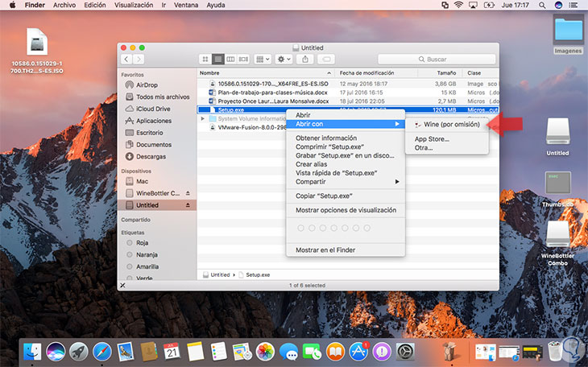Switch to Cover Flow view in toolbar

tap(243, 60)
